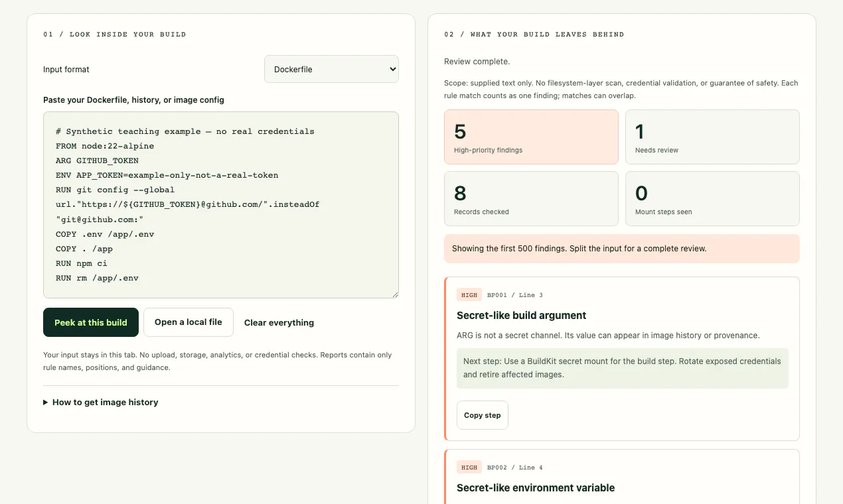This screenshot has height=504, width=843.
Task: Click the 'Scope: supplied text only' disclaimer
Action: (x=621, y=90)
